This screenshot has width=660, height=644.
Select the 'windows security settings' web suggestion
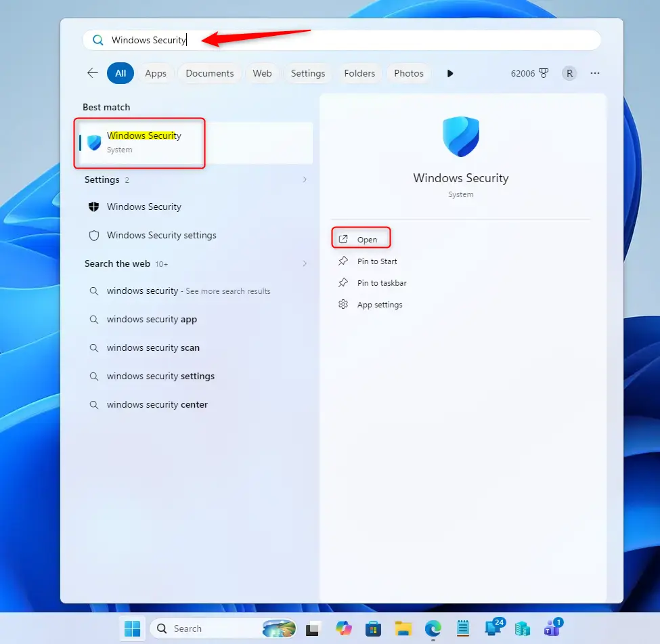196,376
